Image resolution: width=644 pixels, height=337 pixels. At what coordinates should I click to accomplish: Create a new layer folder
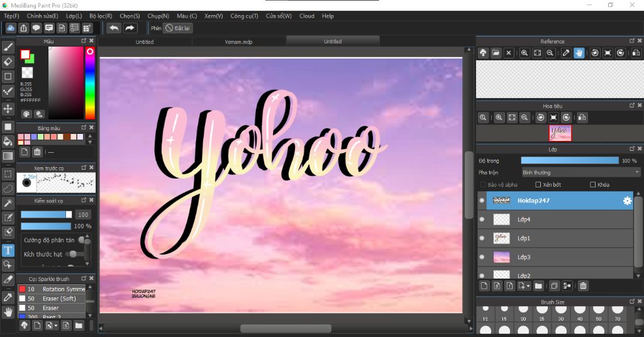(x=538, y=285)
